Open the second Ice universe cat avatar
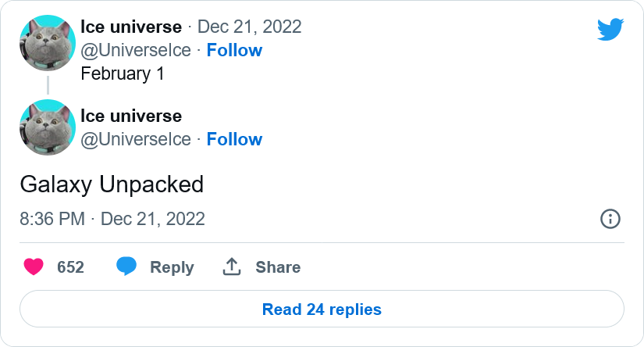The height and width of the screenshot is (347, 644). [48, 127]
